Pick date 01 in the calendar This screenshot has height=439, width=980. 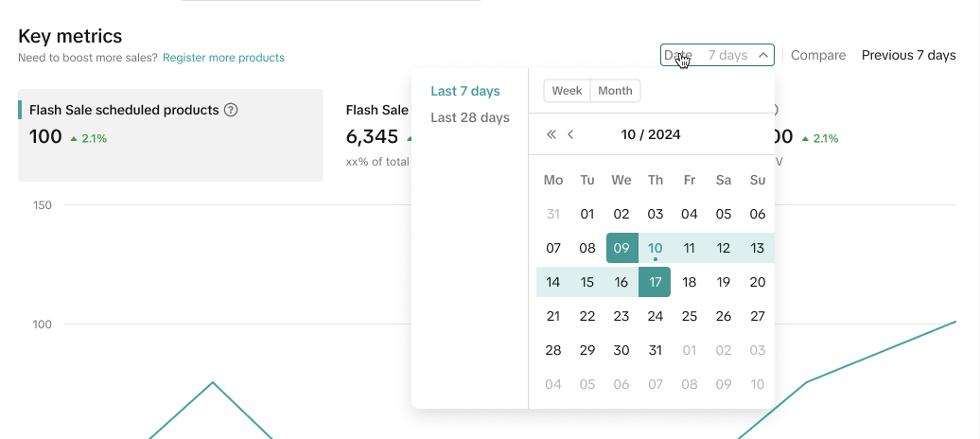pos(587,214)
